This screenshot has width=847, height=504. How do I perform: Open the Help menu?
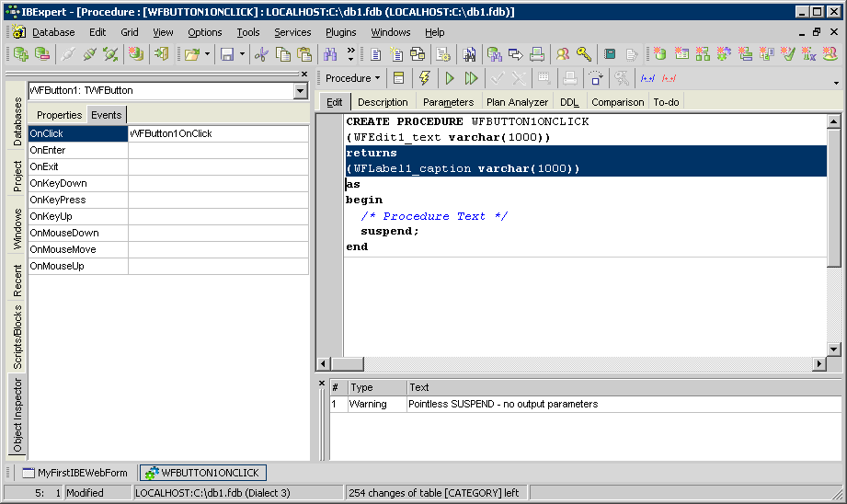point(434,32)
